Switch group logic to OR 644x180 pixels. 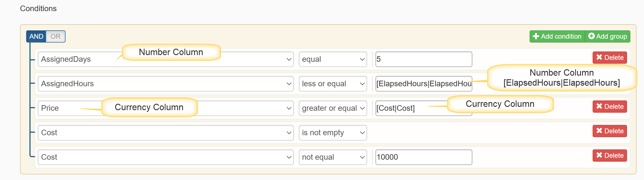56,36
